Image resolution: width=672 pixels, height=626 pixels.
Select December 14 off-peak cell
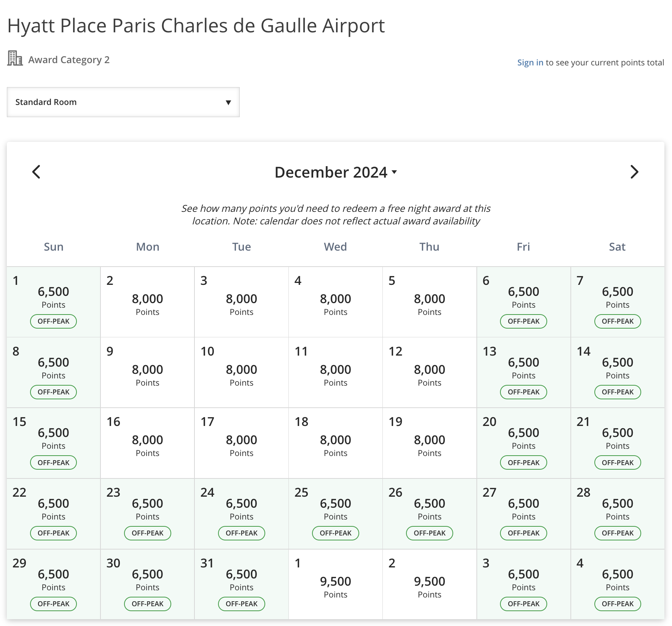pos(618,373)
